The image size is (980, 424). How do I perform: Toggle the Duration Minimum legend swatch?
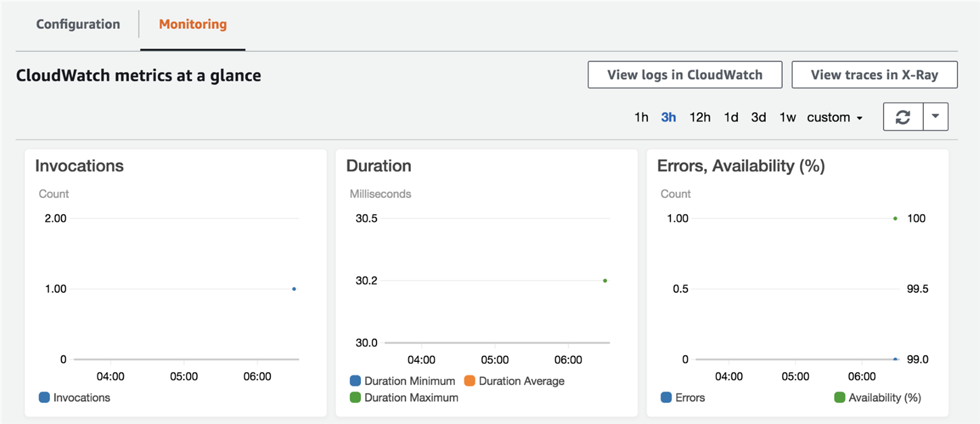click(356, 381)
